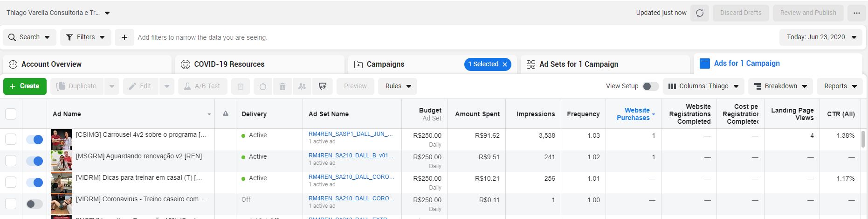Check the select-all ads header checkbox
The height and width of the screenshot is (219, 868).
click(11, 114)
